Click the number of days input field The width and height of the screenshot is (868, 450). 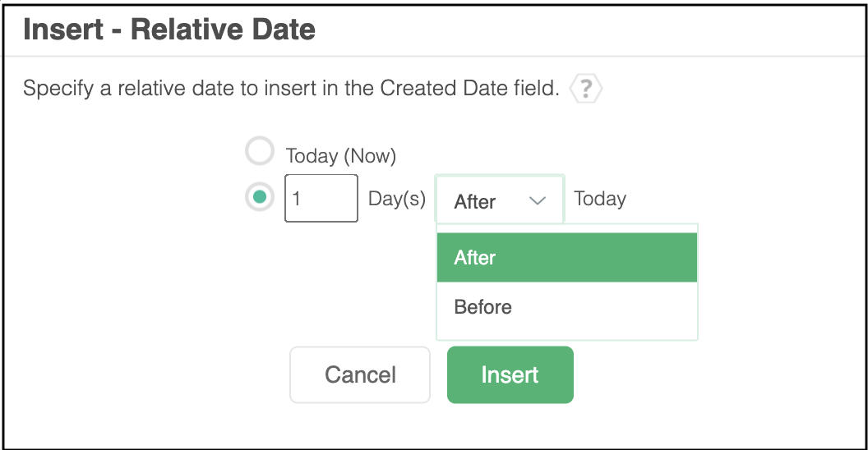[x=321, y=198]
